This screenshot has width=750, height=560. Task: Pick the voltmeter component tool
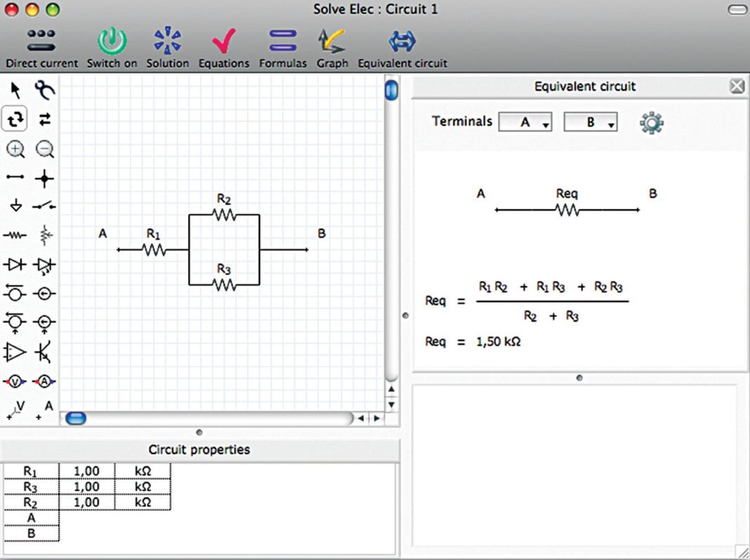coord(15,381)
